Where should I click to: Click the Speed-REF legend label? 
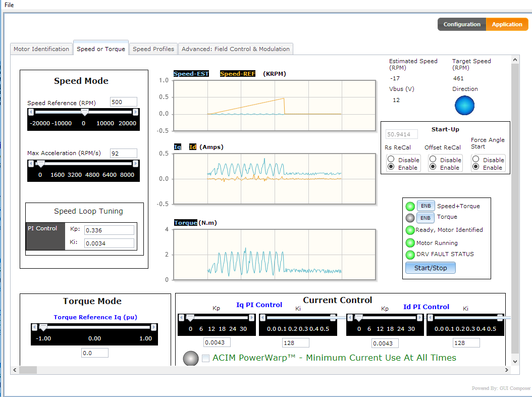[x=238, y=74]
